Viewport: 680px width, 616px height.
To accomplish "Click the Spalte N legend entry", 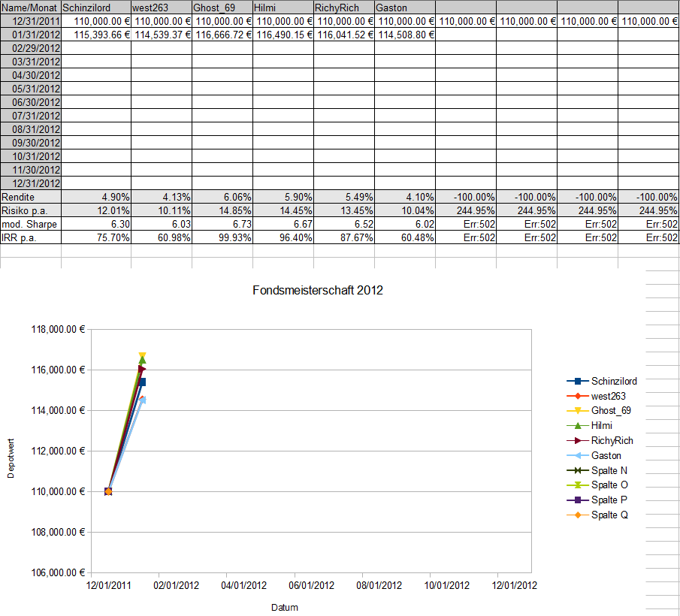I will pyautogui.click(x=597, y=470).
